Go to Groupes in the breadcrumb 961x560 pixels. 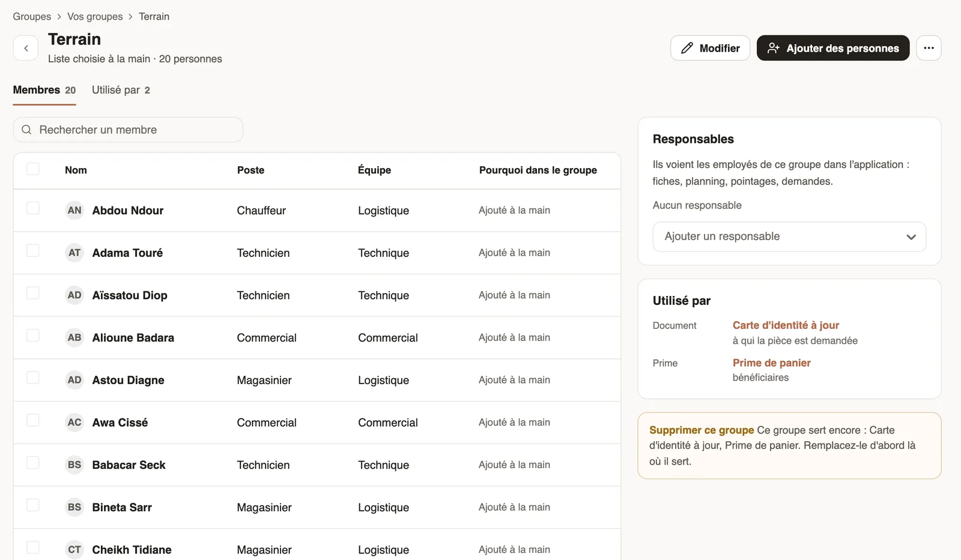coord(32,17)
